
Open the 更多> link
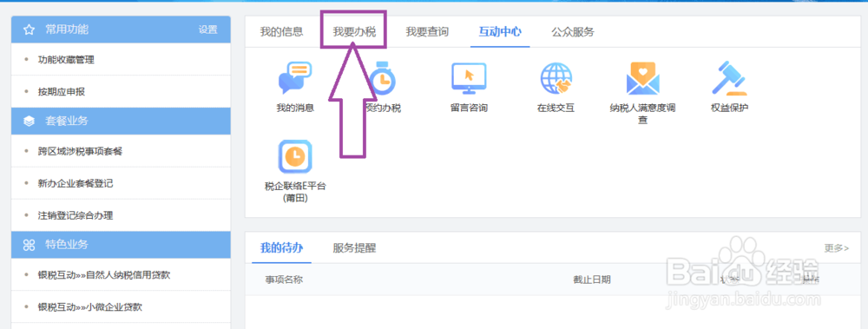[x=837, y=248]
